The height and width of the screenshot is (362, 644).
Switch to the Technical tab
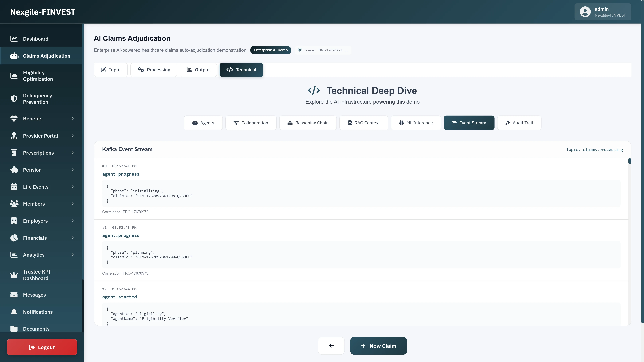[241, 70]
